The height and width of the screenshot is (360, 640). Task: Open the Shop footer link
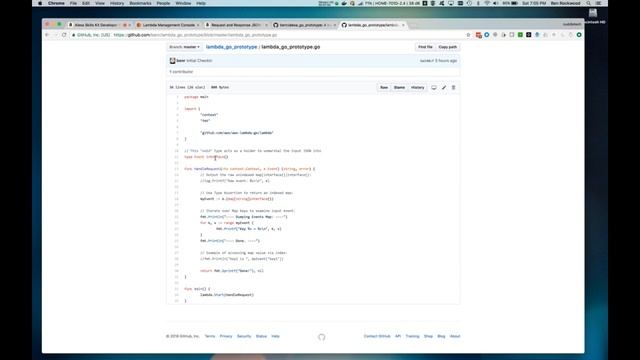(428, 336)
